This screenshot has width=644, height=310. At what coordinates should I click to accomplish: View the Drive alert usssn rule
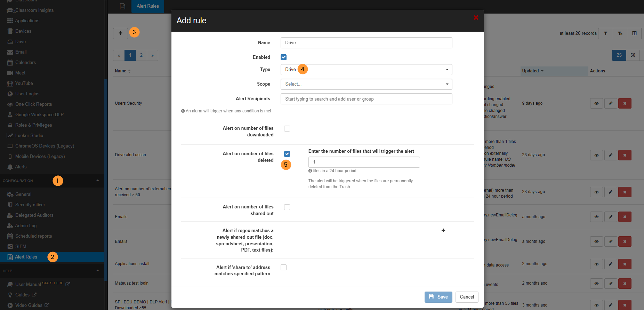click(x=596, y=155)
